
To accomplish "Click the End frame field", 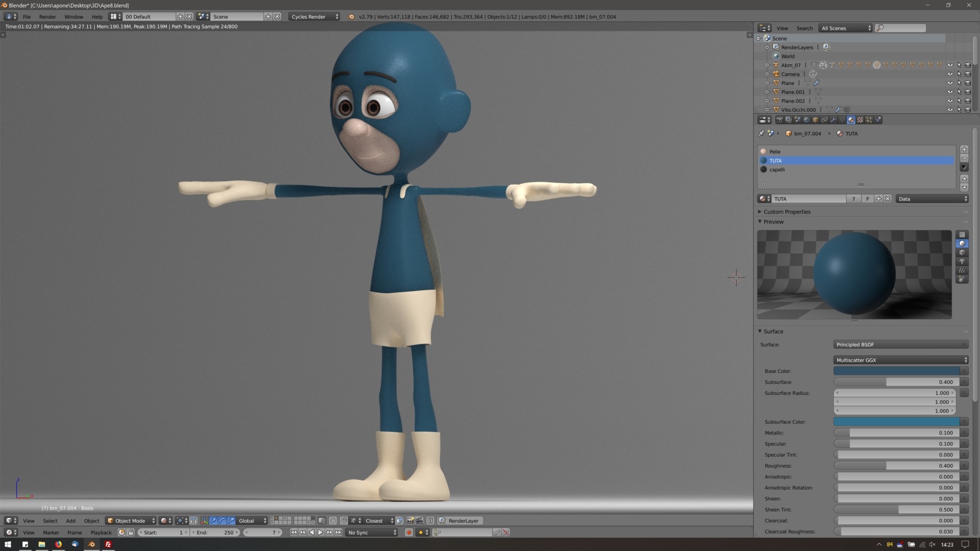I will (x=215, y=532).
